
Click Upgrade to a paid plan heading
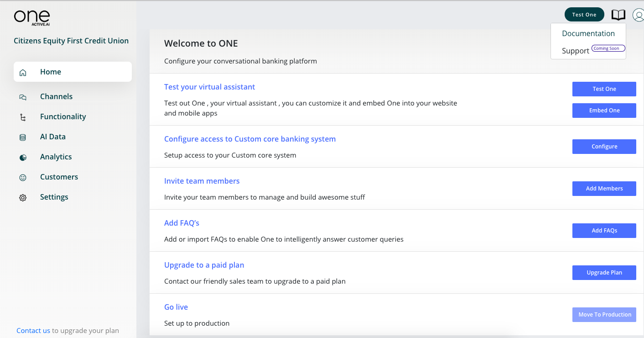tap(204, 265)
